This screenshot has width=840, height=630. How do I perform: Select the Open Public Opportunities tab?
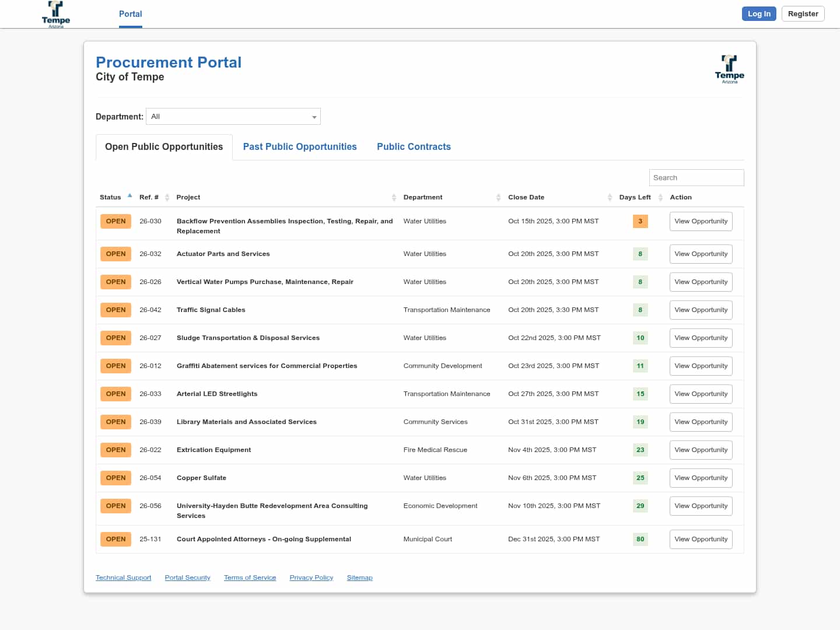pos(164,147)
